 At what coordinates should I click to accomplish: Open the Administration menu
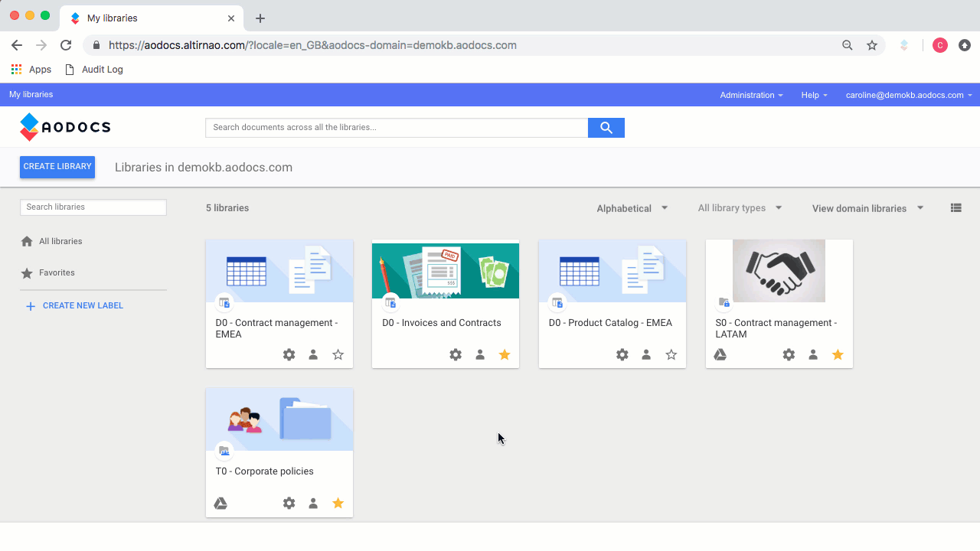pyautogui.click(x=751, y=95)
